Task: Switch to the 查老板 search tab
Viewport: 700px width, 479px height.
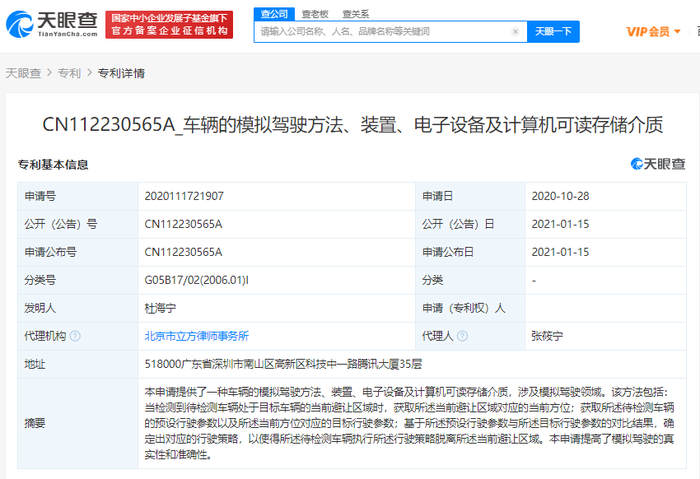Action: 315,14
